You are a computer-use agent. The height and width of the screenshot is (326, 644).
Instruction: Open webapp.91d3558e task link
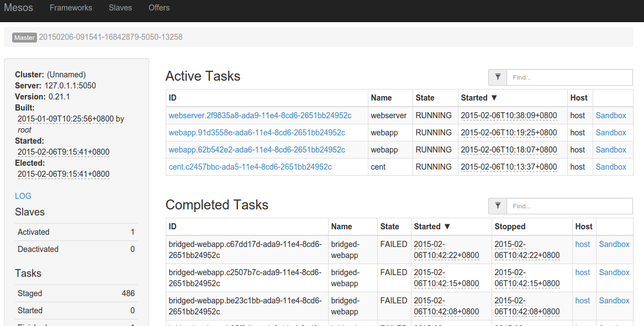coord(257,133)
